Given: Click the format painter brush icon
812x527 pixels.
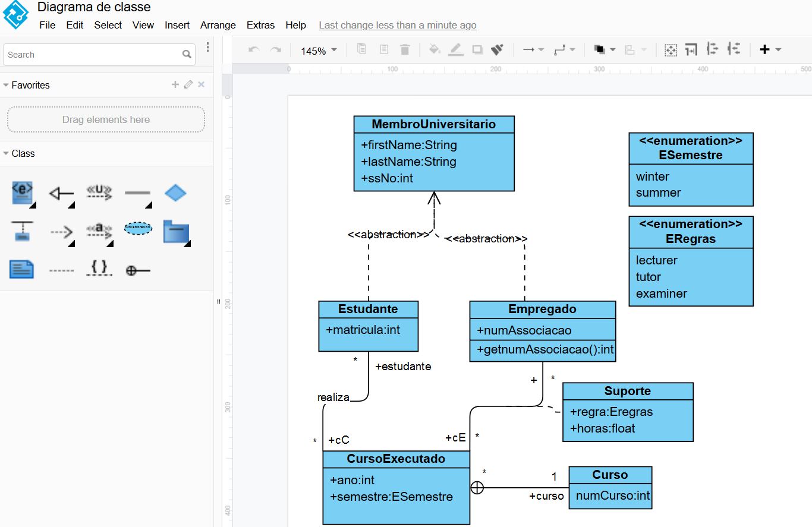Looking at the screenshot, I should pyautogui.click(x=498, y=50).
